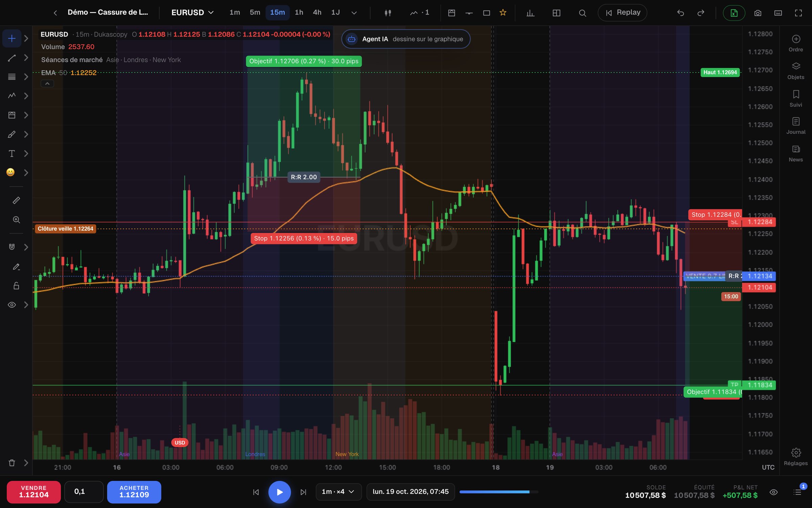
Task: Select the ruler measure tool
Action: 16,200
